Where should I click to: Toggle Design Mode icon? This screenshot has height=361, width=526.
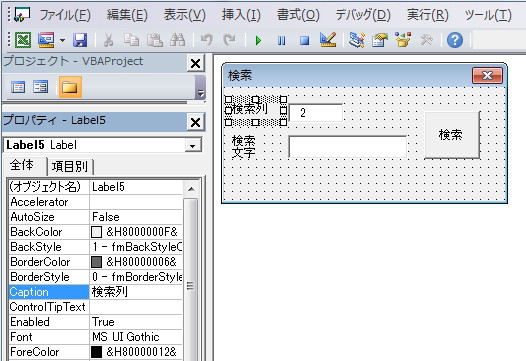pyautogui.click(x=328, y=40)
